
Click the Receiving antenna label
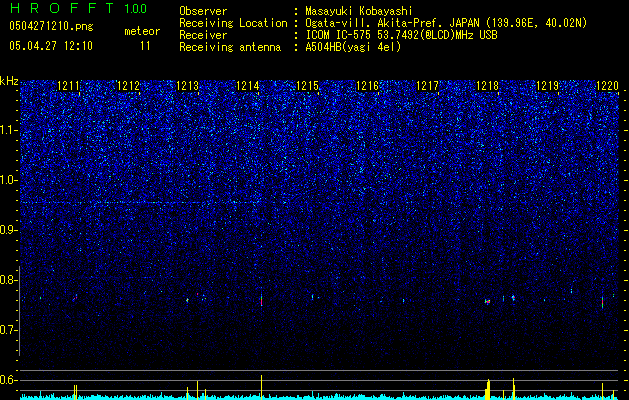click(x=230, y=47)
